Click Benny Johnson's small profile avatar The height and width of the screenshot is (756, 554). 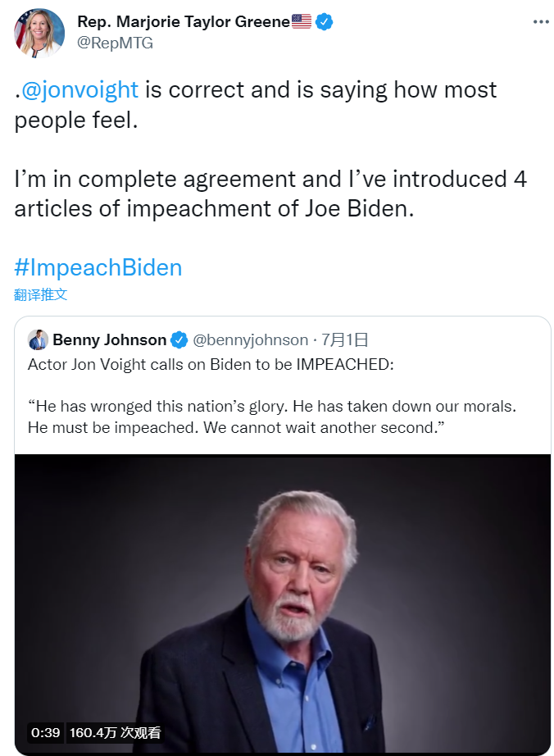point(38,339)
